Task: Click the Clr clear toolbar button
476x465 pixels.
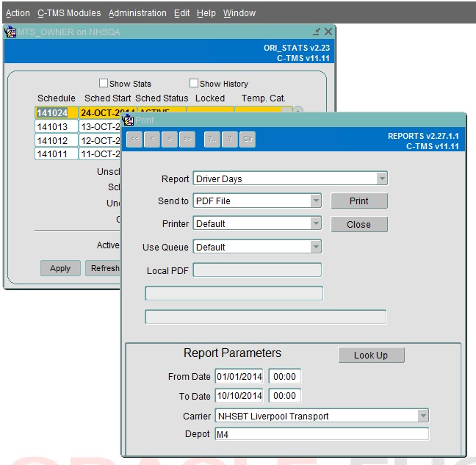Action: (x=248, y=140)
